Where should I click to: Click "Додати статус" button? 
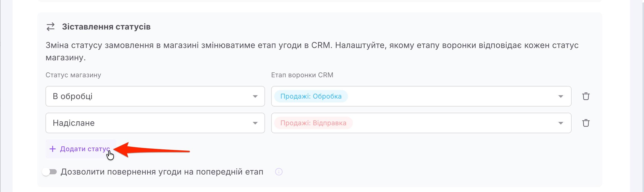click(x=81, y=149)
